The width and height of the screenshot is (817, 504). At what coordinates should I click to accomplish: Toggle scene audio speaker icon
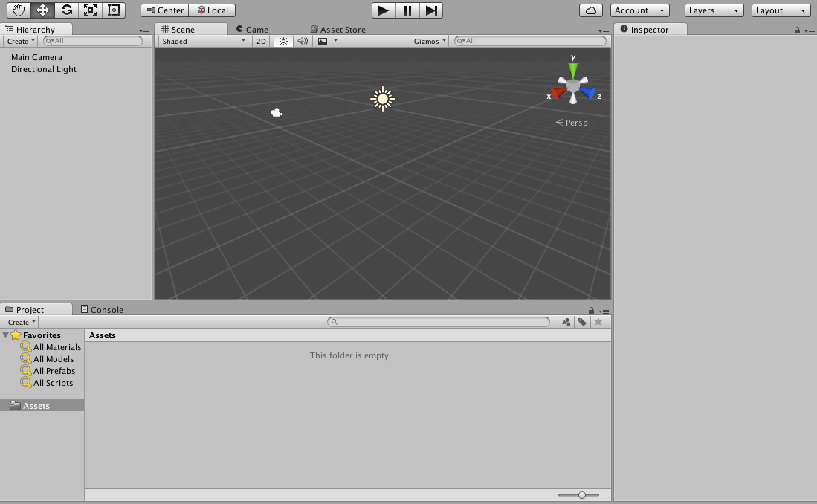click(303, 41)
